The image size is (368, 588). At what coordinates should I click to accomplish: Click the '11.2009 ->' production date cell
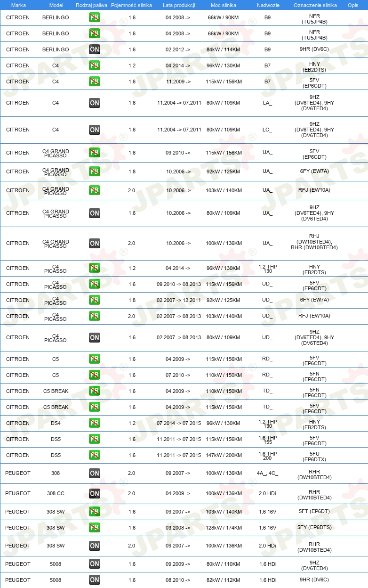click(x=178, y=82)
